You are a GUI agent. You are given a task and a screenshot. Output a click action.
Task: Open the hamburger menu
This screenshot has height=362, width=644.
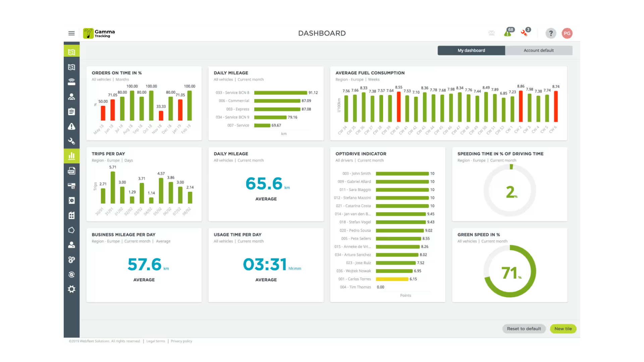click(71, 33)
